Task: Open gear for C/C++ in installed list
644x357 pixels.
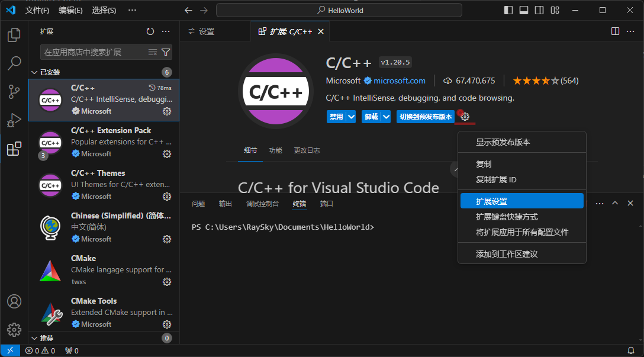Action: (167, 111)
